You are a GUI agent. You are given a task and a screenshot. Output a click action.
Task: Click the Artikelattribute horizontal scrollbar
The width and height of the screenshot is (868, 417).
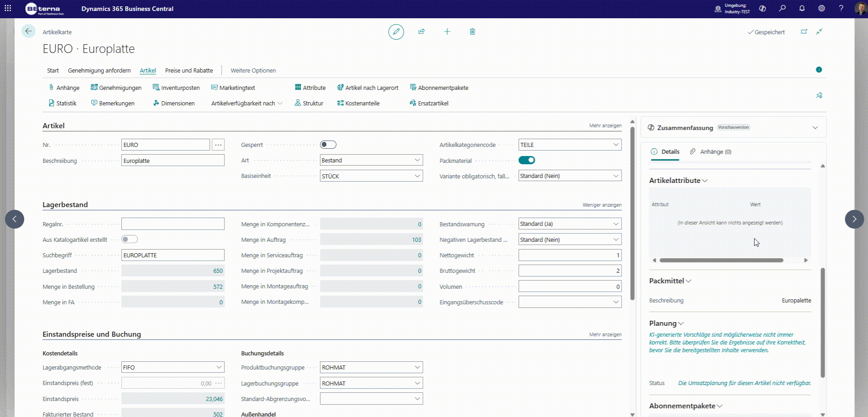click(722, 261)
